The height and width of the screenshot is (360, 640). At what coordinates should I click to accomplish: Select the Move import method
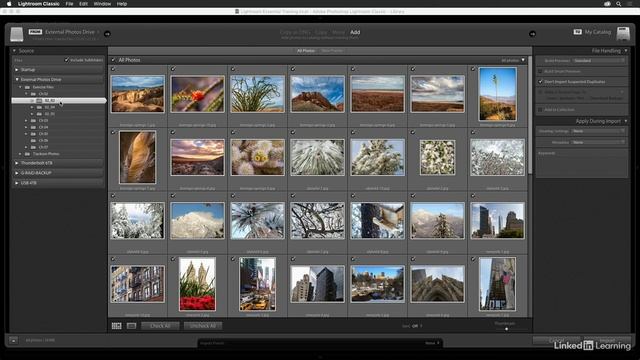pyautogui.click(x=338, y=32)
